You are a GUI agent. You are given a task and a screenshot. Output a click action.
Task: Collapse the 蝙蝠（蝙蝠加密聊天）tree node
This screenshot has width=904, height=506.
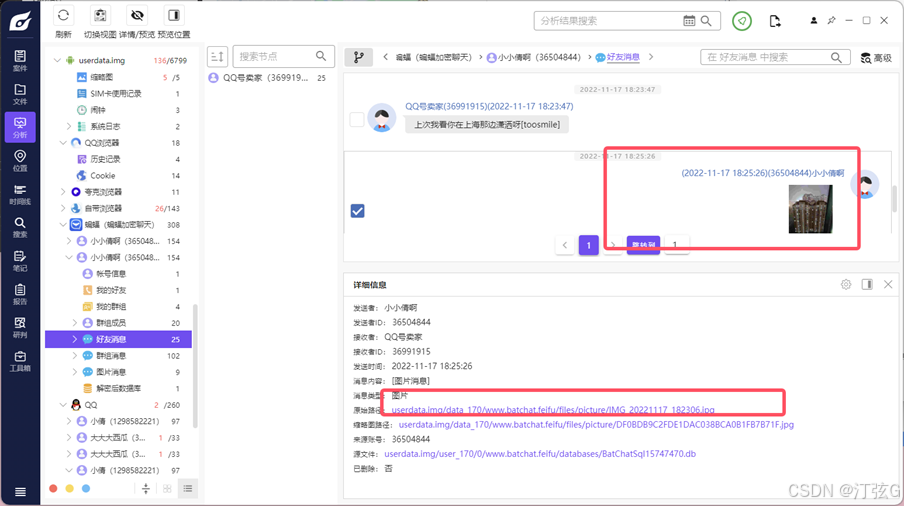[63, 225]
